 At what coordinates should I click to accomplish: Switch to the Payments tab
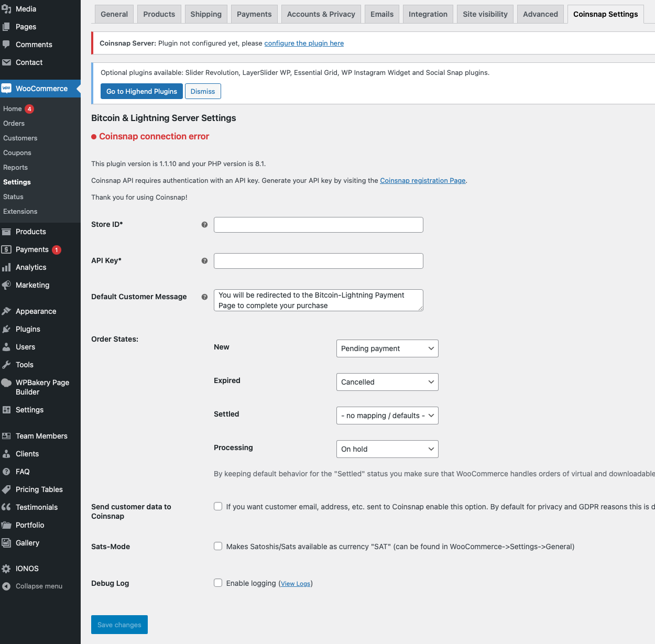pyautogui.click(x=254, y=14)
